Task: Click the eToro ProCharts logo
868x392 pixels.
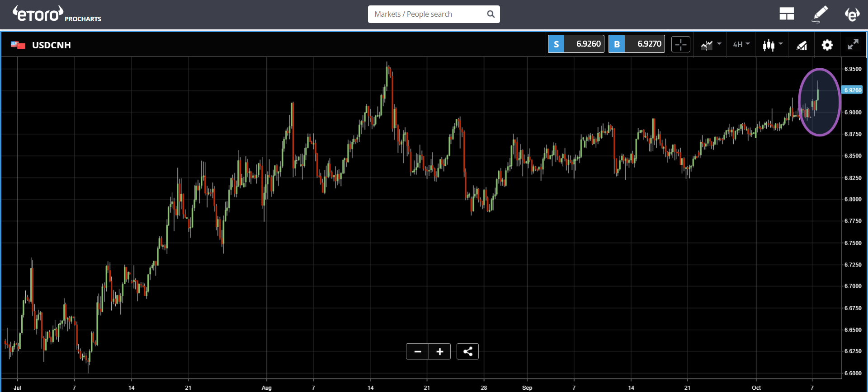Action: [57, 14]
